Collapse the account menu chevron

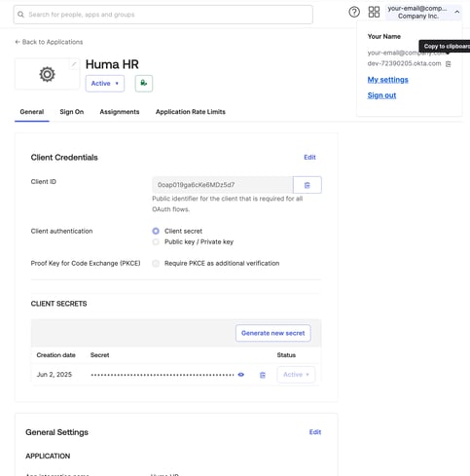pos(457,12)
